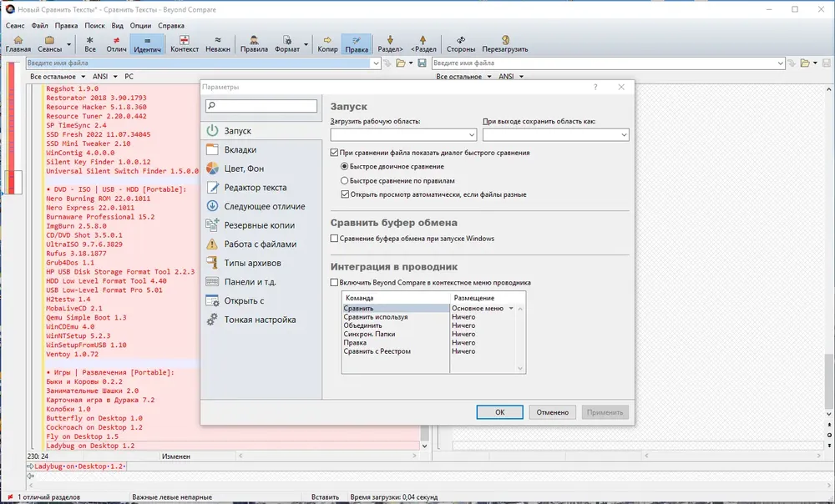The height and width of the screenshot is (504, 835).
Task: Click the Отменено cancel button
Action: coord(552,412)
